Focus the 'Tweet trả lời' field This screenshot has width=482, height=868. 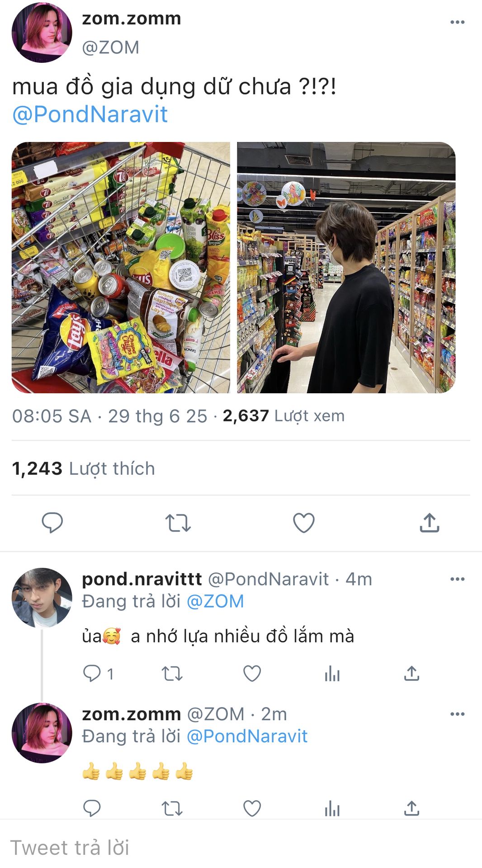coord(241,848)
